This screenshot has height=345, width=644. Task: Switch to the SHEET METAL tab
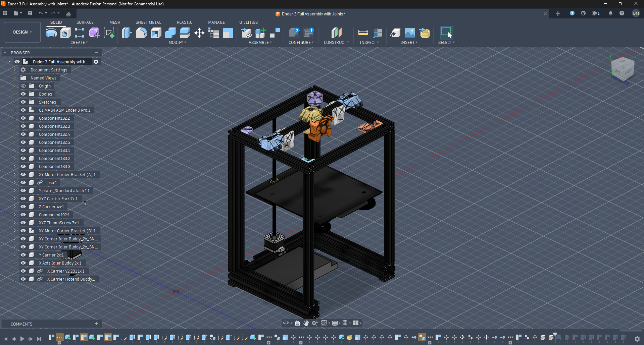tap(148, 22)
